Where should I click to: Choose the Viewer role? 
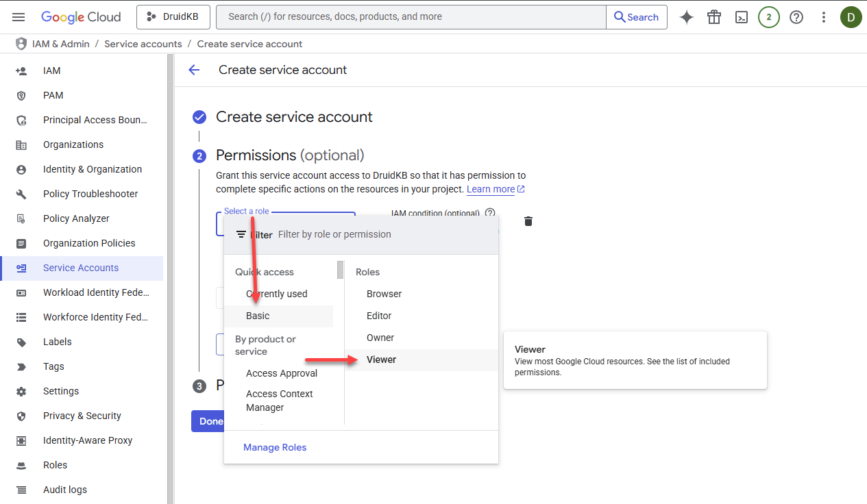pyautogui.click(x=381, y=360)
